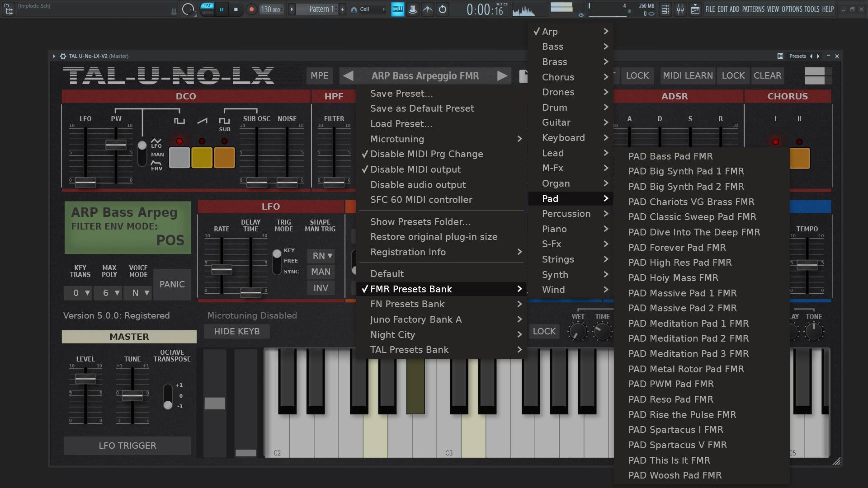The width and height of the screenshot is (868, 488).
Task: Click the output peak meter display
Action: coord(561,7)
